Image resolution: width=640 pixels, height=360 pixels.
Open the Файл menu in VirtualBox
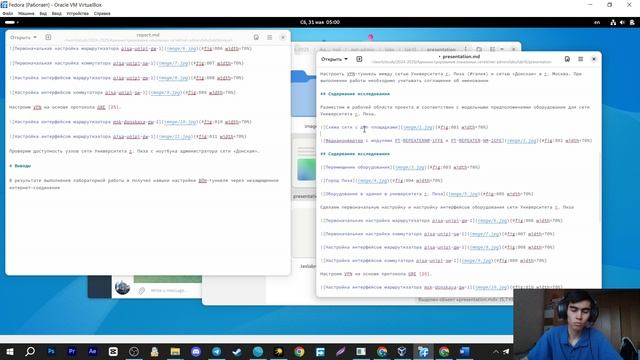[7, 13]
